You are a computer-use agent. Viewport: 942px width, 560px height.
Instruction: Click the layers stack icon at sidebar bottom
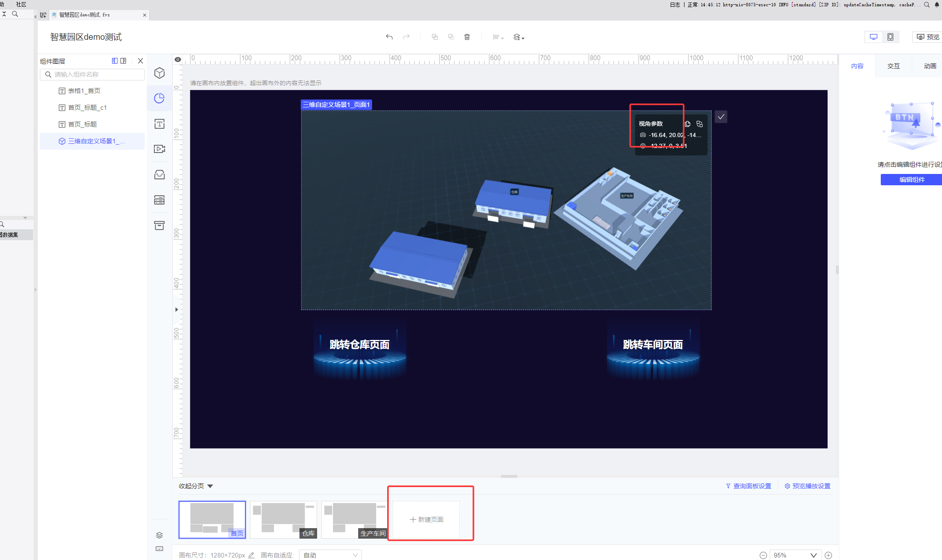159,535
